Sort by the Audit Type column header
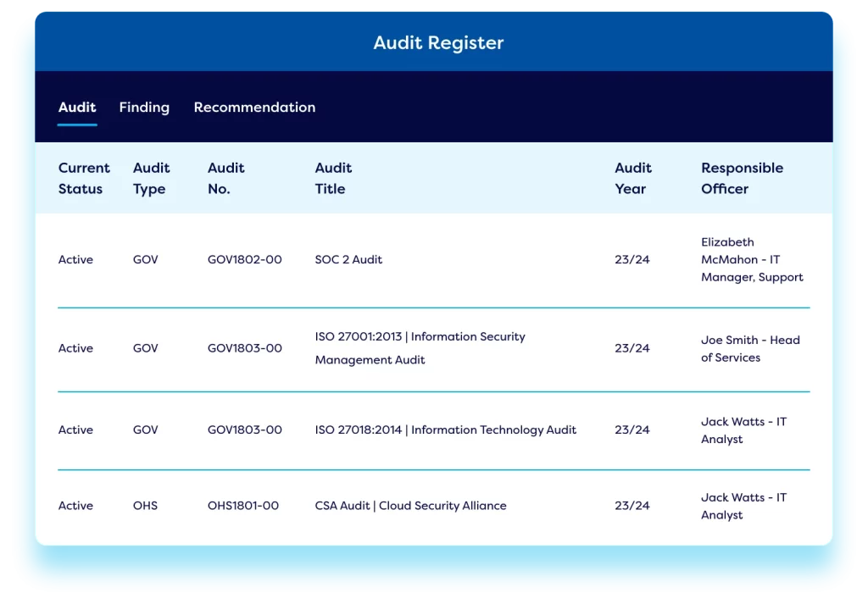 coord(151,178)
